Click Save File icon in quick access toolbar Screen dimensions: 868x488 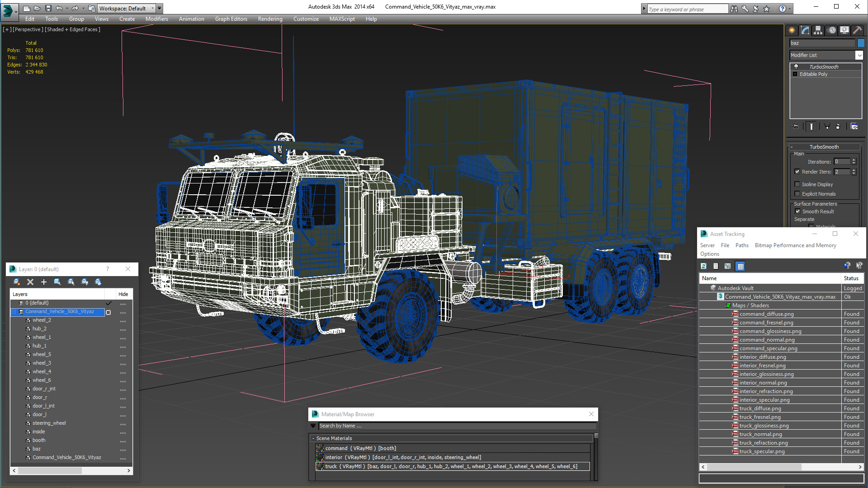(x=48, y=8)
